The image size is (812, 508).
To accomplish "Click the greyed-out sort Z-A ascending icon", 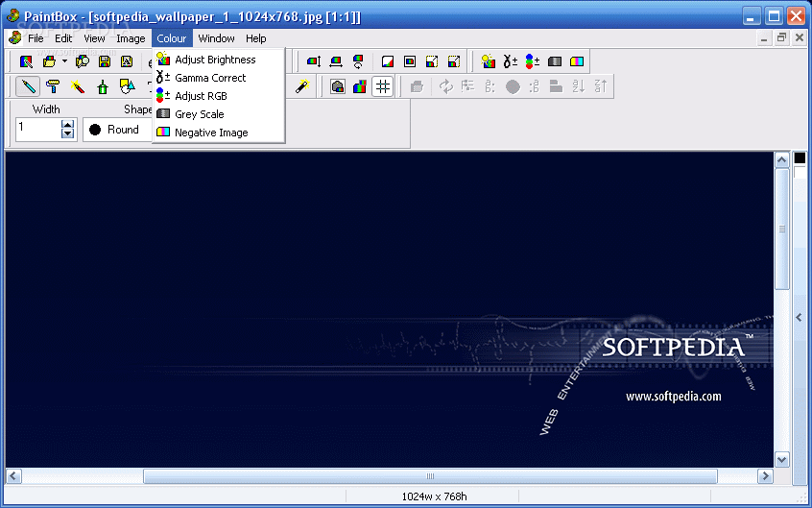I will click(601, 86).
